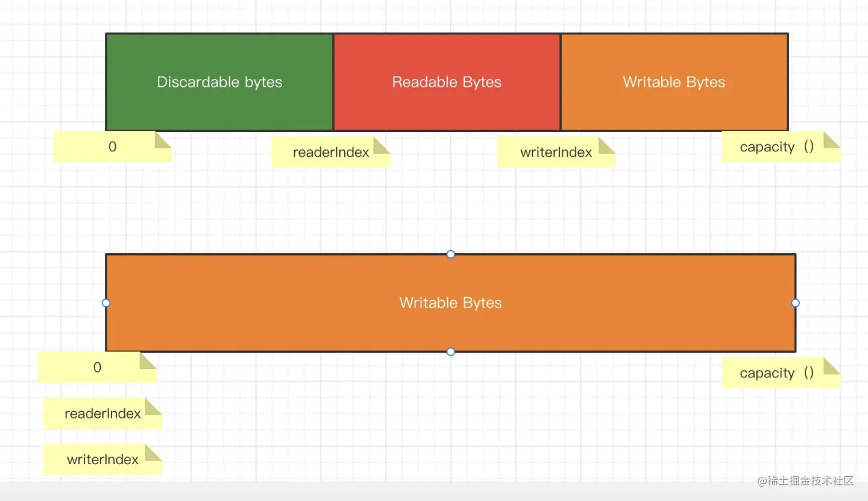Select the green Discardable bytes block
This screenshot has height=501, width=868.
[x=219, y=82]
